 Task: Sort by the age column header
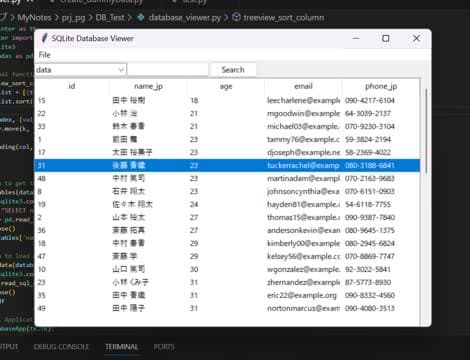pyautogui.click(x=226, y=86)
